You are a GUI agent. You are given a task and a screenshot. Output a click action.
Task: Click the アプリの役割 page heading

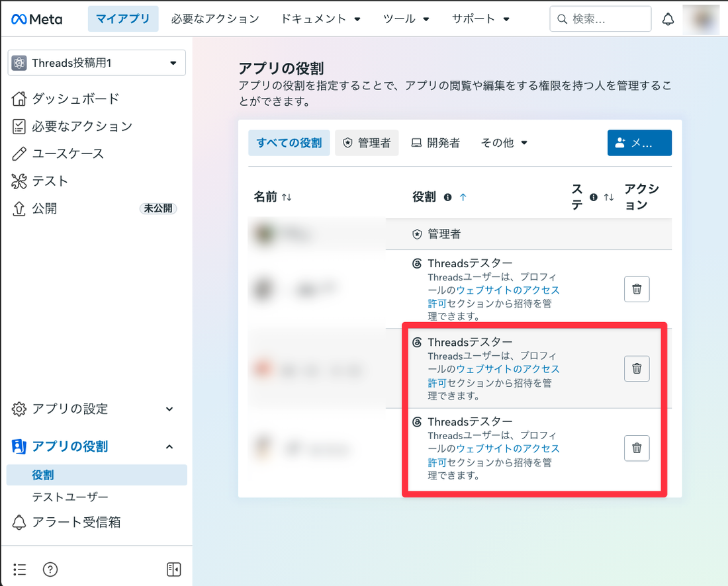(281, 69)
